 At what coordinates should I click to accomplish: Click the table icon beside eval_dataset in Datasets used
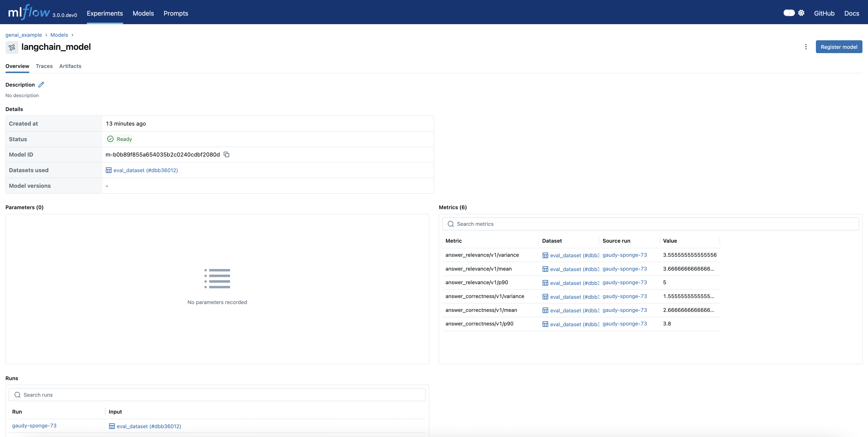pos(109,170)
